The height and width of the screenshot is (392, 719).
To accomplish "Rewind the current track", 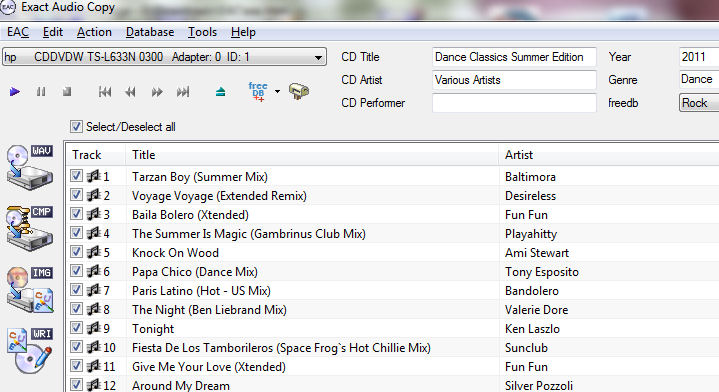I will pos(131,92).
